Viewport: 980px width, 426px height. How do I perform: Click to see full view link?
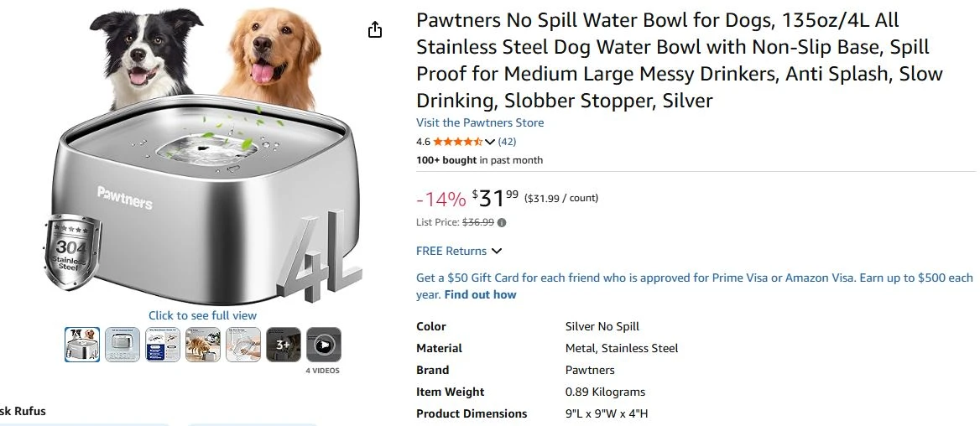(x=202, y=315)
